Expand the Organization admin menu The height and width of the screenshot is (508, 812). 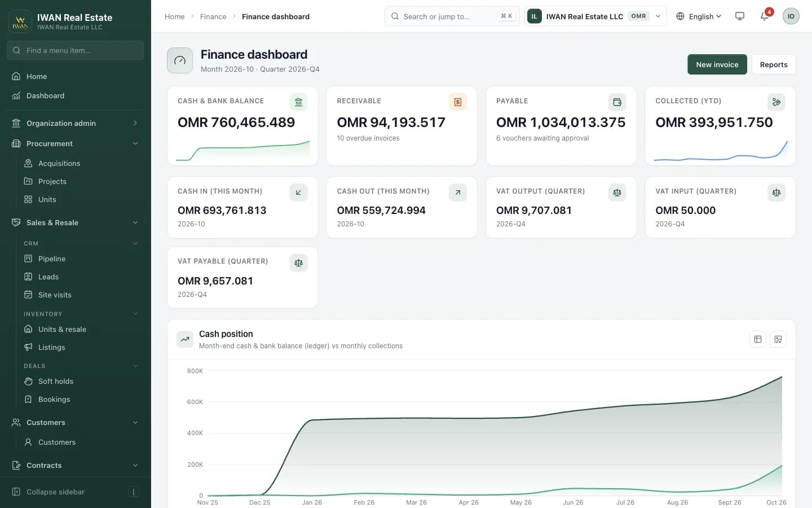coord(76,123)
